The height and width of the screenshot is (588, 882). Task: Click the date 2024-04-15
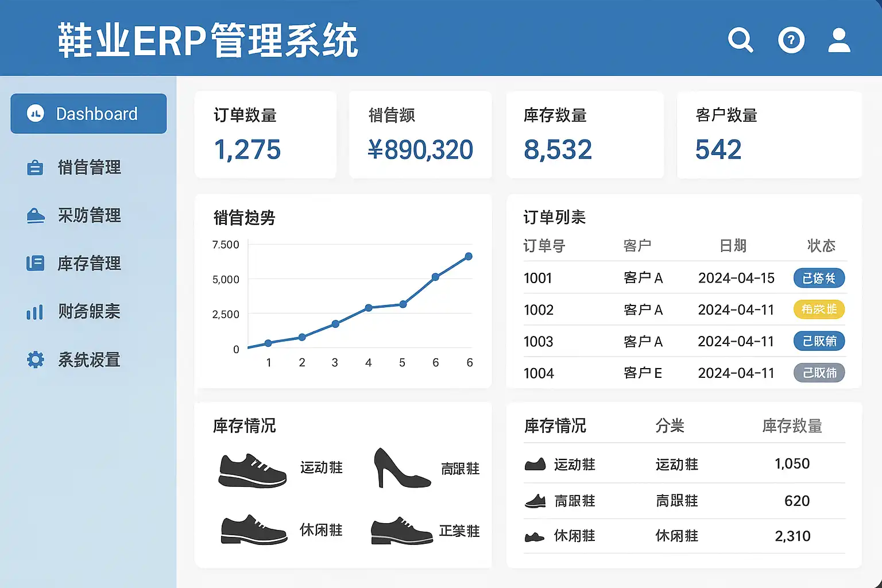pos(736,278)
